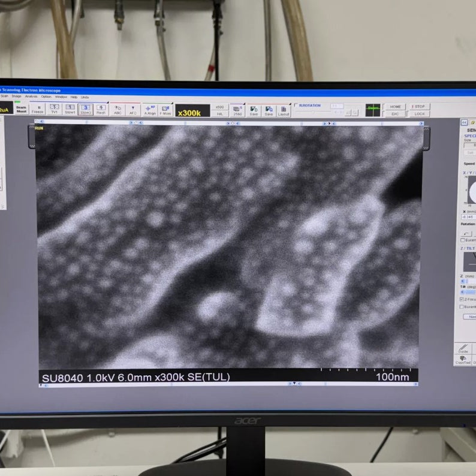Click the Degauss green crosshair display
Screen dimensions: 476x476
[373, 110]
